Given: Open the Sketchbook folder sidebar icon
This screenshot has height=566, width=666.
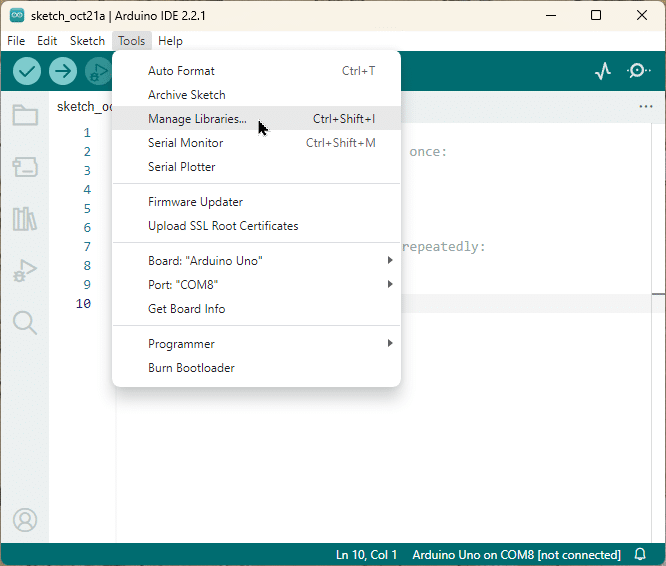Looking at the screenshot, I should pyautogui.click(x=25, y=115).
